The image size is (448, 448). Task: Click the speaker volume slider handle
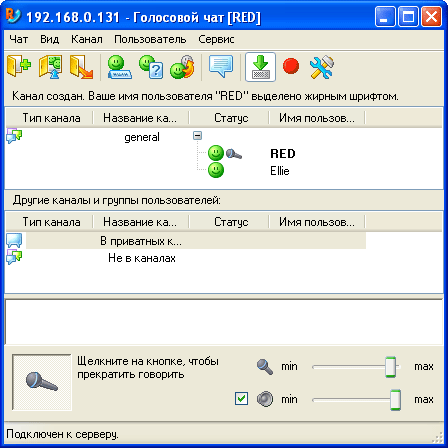click(x=395, y=399)
